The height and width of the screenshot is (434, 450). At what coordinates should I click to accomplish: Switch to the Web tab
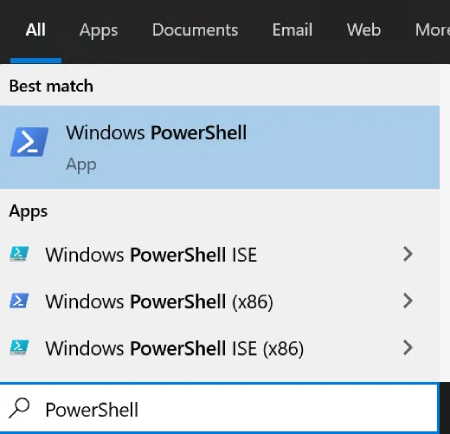pos(364,30)
